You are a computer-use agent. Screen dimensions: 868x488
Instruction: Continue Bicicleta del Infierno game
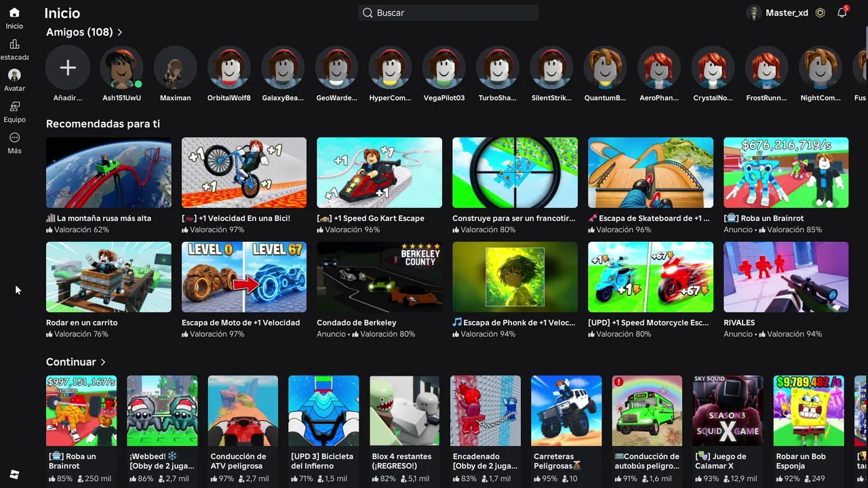pyautogui.click(x=323, y=411)
